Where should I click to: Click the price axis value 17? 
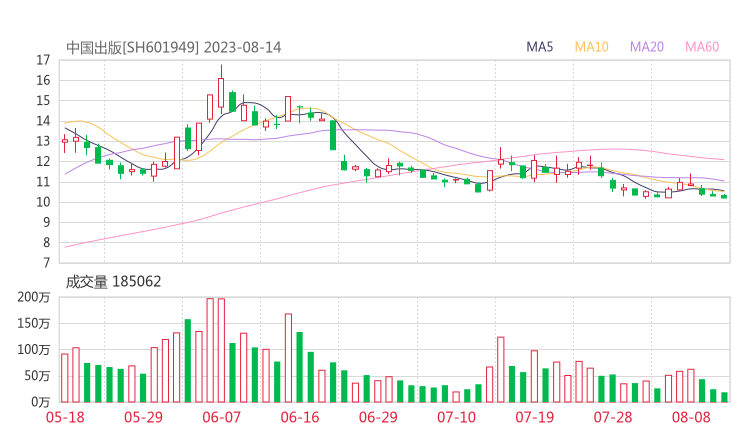43,60
